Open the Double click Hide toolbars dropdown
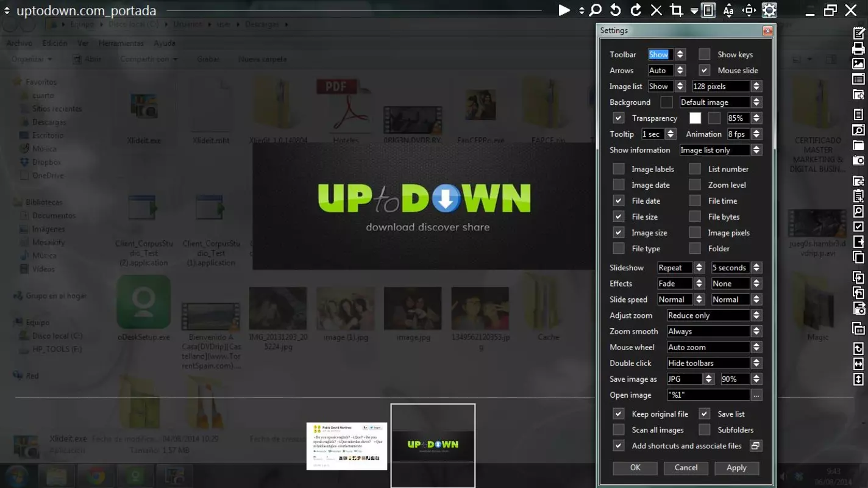 (x=756, y=363)
